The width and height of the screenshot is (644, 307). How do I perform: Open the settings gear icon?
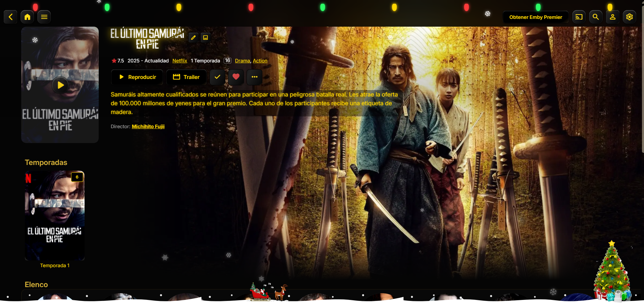pyautogui.click(x=630, y=17)
